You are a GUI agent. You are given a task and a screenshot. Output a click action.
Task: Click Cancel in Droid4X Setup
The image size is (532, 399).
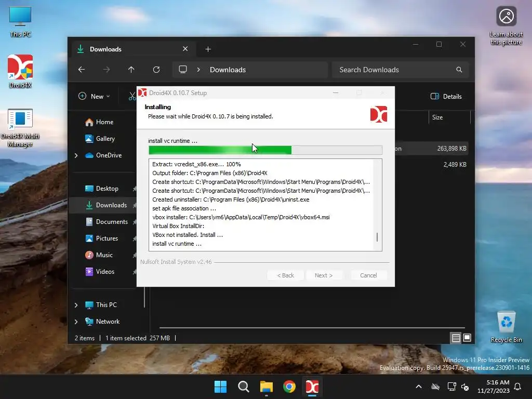coord(368,275)
